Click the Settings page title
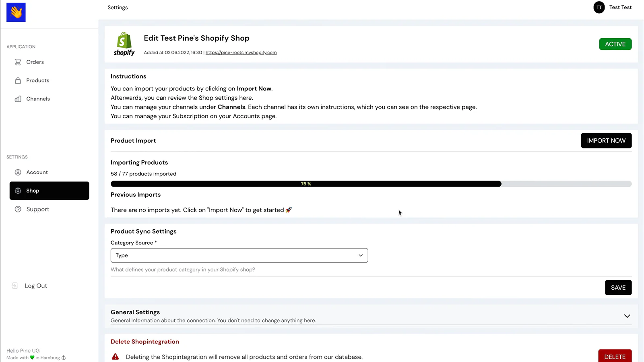This screenshot has width=644, height=362. coord(118,7)
